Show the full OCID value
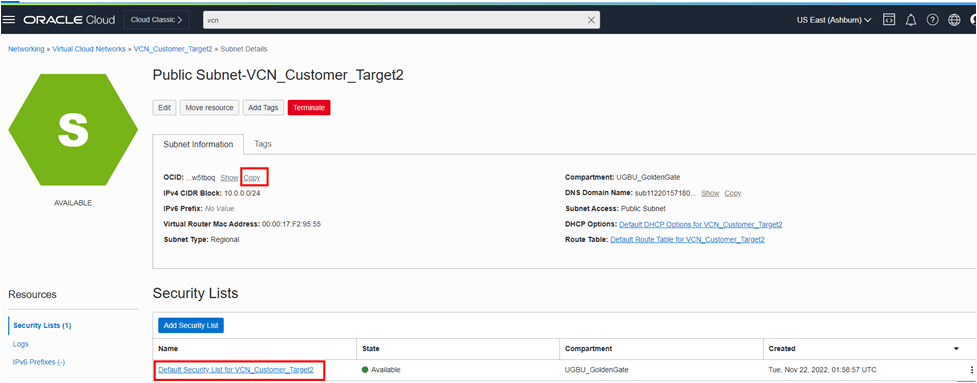Image resolution: width=977 pixels, height=383 pixels. pos(229,177)
